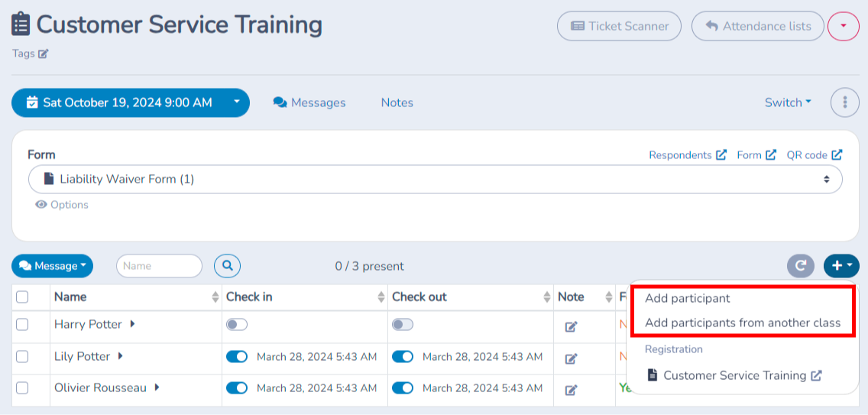This screenshot has width=868, height=415.
Task: Expand the Switch dropdown
Action: (788, 102)
